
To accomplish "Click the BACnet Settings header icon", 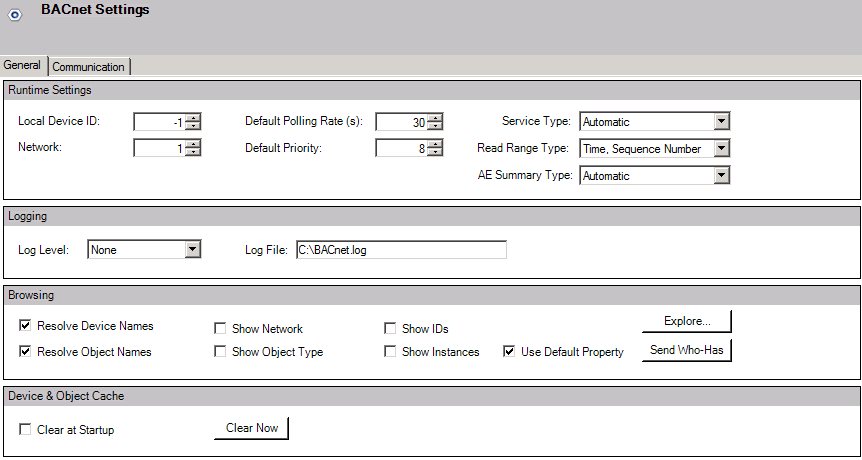I will pyautogui.click(x=15, y=14).
